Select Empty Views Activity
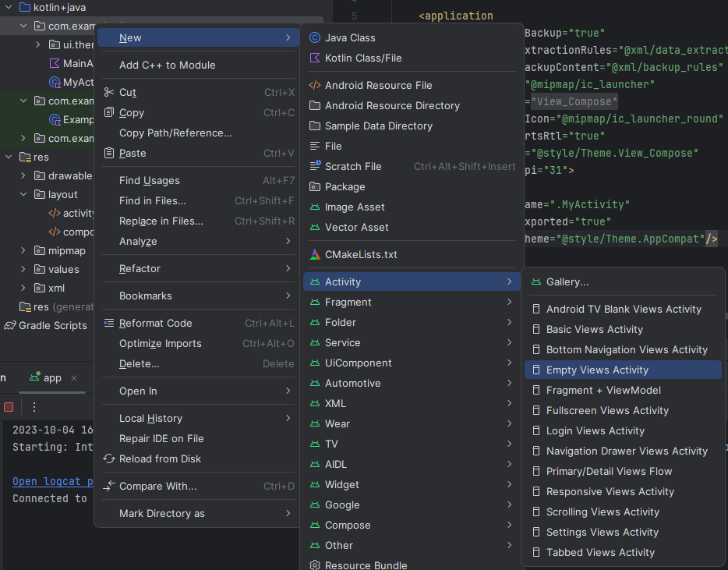Viewport: 728px width, 570px height. coord(597,370)
